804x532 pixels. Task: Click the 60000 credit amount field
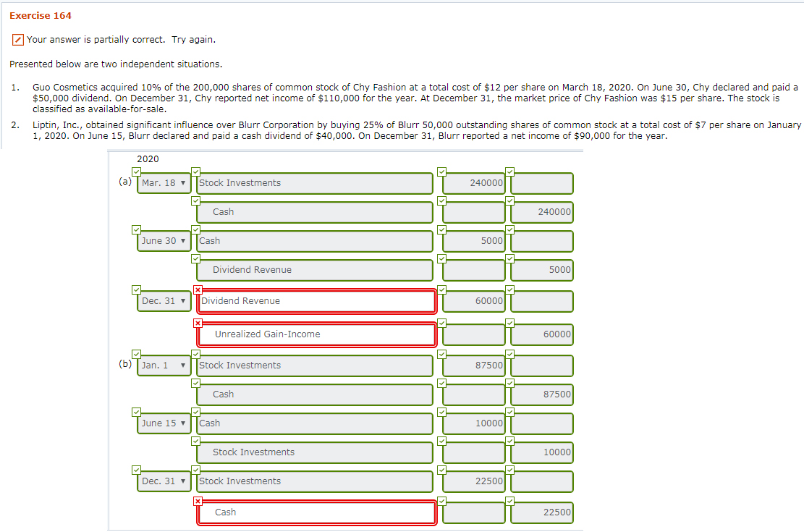[542, 334]
